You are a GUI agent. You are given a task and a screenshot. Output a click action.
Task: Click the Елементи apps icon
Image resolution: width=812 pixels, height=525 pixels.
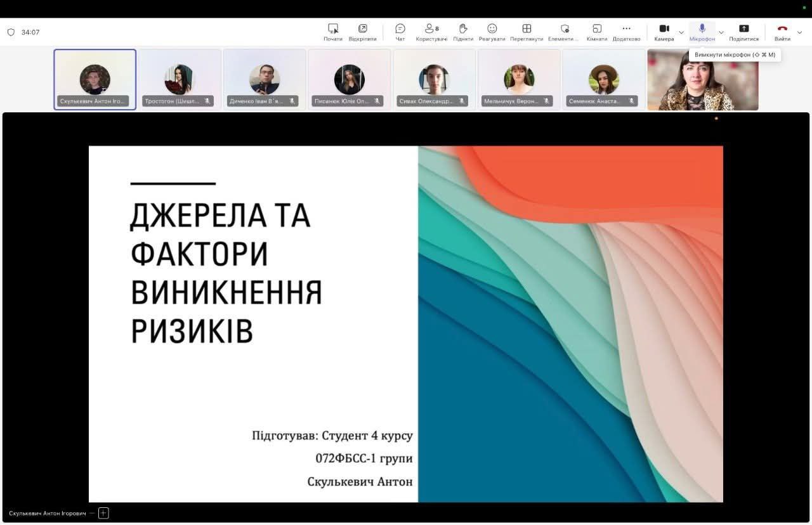pos(564,31)
